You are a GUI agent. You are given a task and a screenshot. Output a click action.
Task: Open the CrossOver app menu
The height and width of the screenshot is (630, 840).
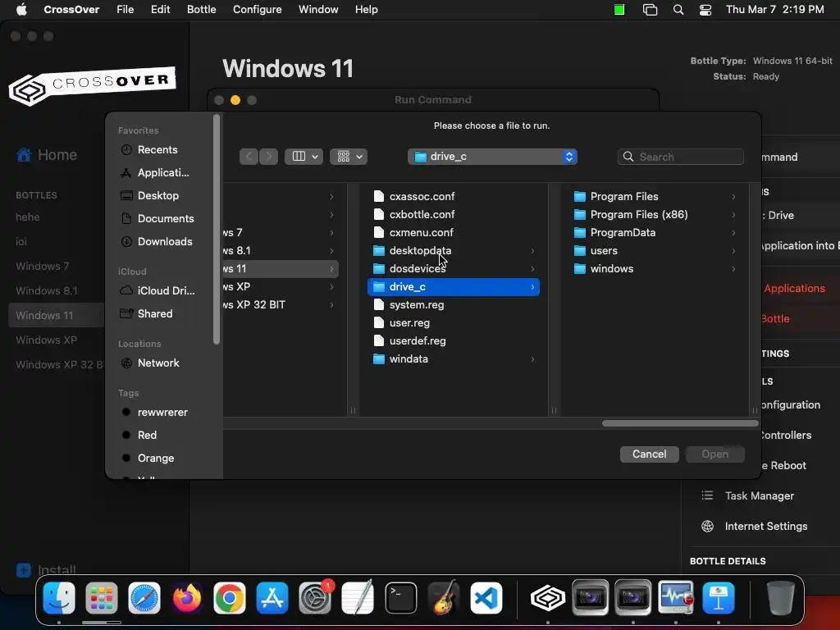point(71,10)
